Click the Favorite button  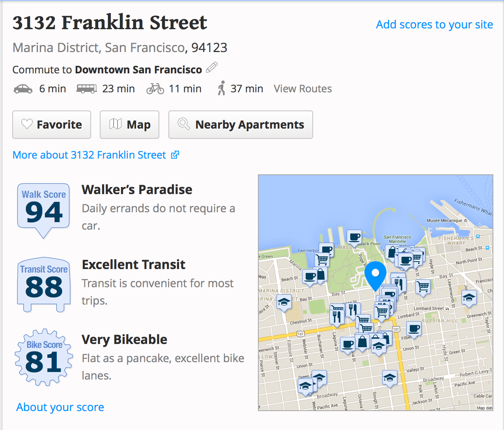(x=52, y=125)
